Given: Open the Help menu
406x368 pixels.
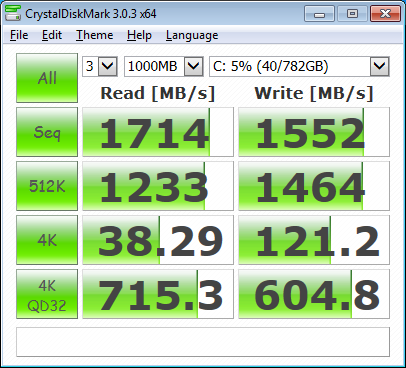Looking at the screenshot, I should coord(139,35).
